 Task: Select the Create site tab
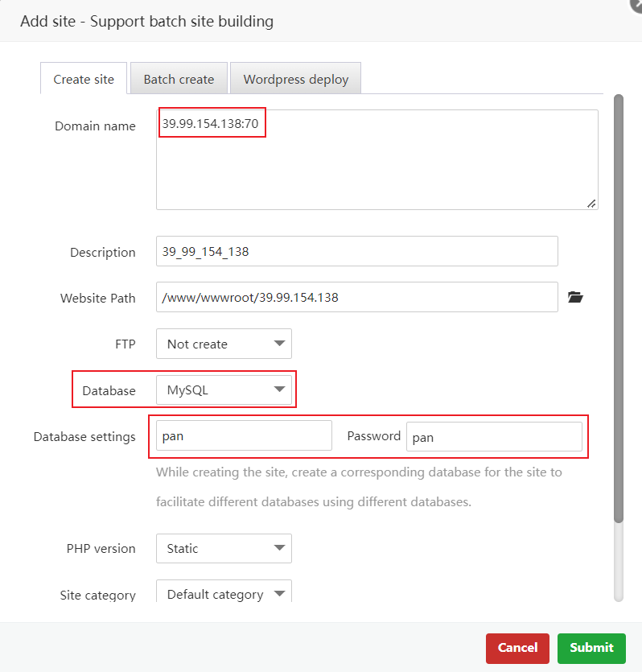point(84,79)
